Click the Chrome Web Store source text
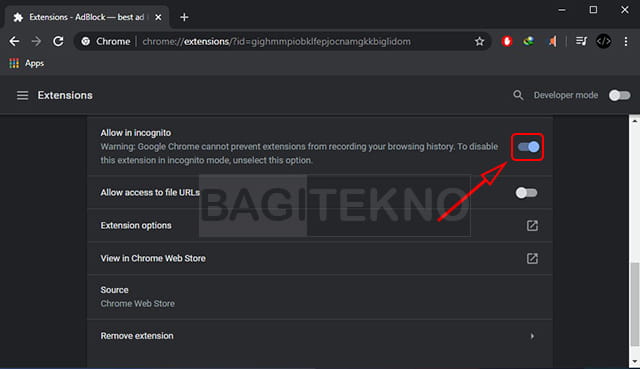This screenshot has height=369, width=640. 138,304
